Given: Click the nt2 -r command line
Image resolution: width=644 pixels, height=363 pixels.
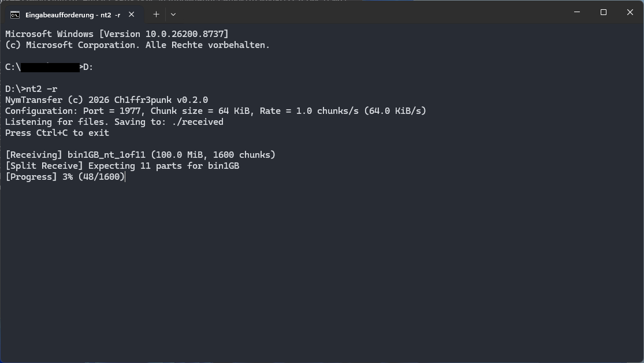Looking at the screenshot, I should [31, 89].
